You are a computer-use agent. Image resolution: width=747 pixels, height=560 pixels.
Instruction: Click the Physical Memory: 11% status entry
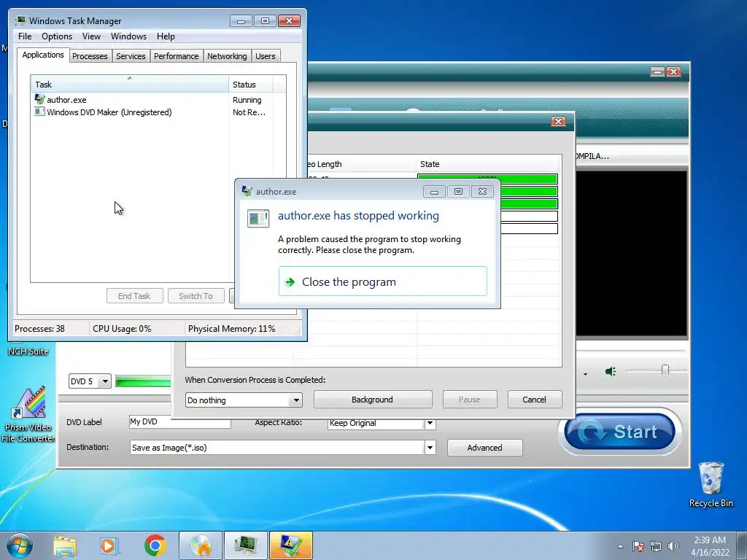coord(231,329)
